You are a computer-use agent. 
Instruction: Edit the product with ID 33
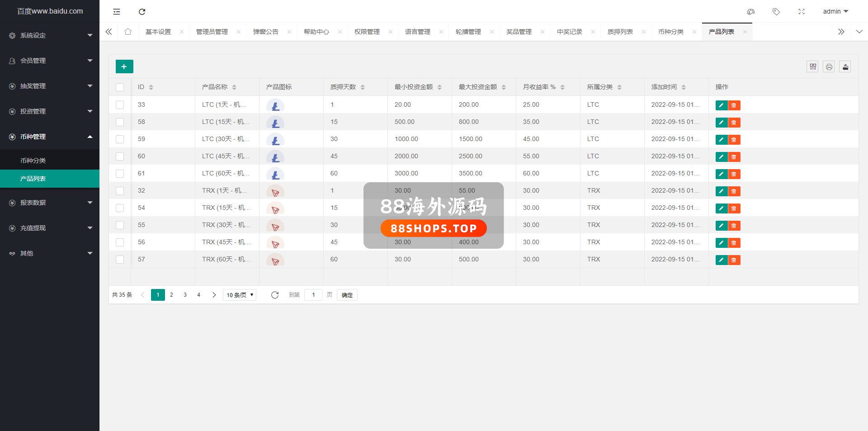721,105
